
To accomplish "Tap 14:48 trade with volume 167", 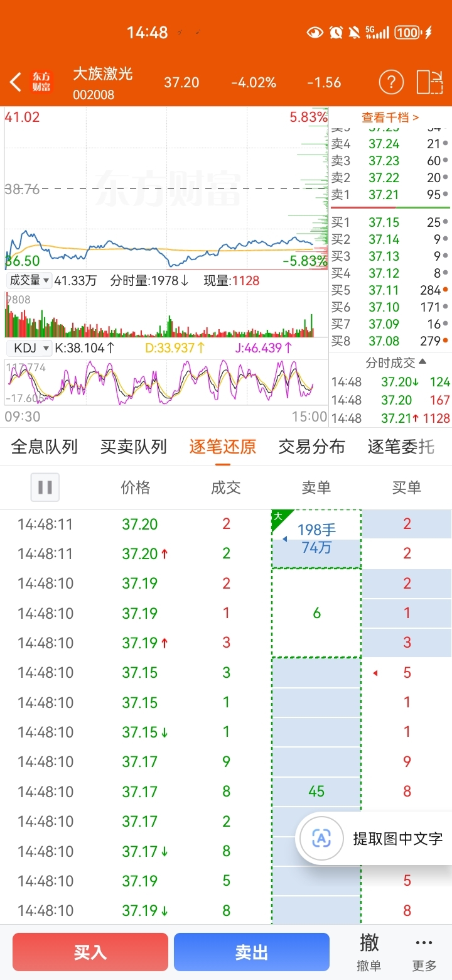I will click(x=390, y=400).
